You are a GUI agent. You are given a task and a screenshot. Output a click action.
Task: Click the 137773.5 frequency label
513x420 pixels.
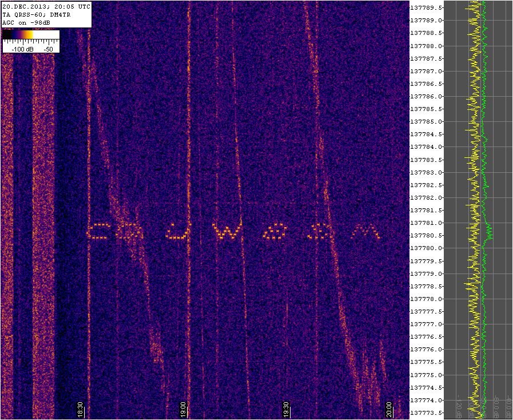(x=427, y=413)
